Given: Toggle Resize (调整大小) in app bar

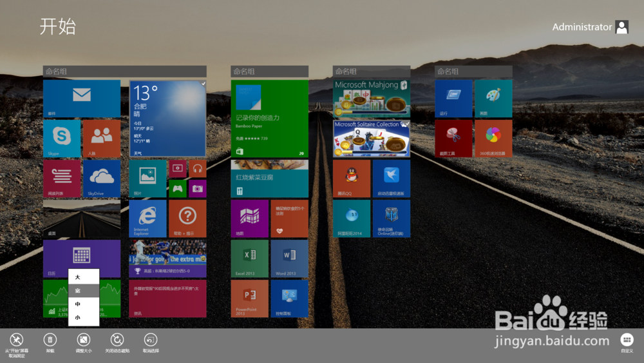Looking at the screenshot, I should pyautogui.click(x=83, y=343).
